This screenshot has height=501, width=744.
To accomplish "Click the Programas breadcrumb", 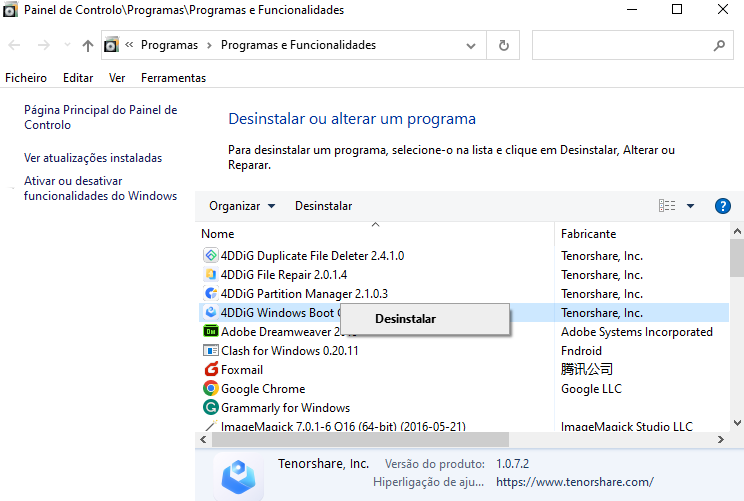I will [x=169, y=45].
